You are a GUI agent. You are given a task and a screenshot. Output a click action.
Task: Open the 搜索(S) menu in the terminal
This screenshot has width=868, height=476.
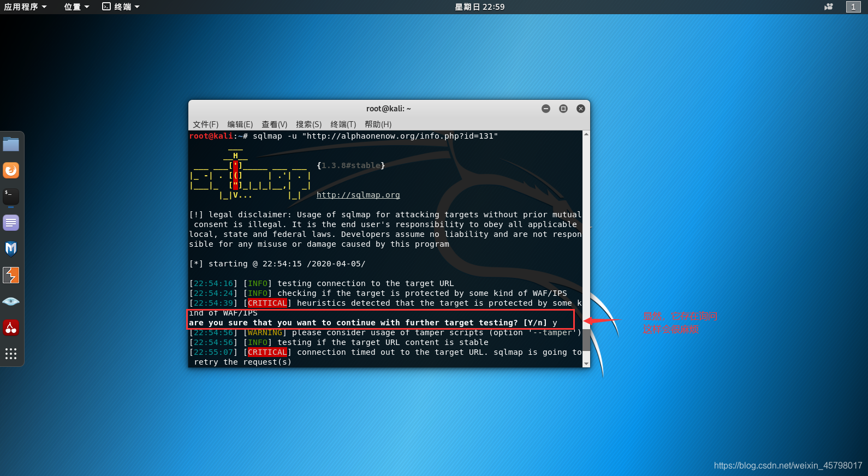pyautogui.click(x=308, y=124)
